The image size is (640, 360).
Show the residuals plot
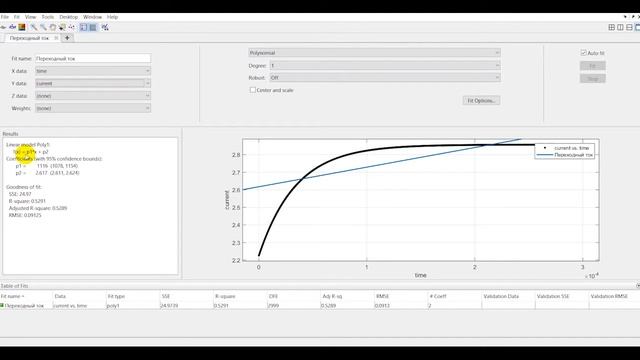13,27
